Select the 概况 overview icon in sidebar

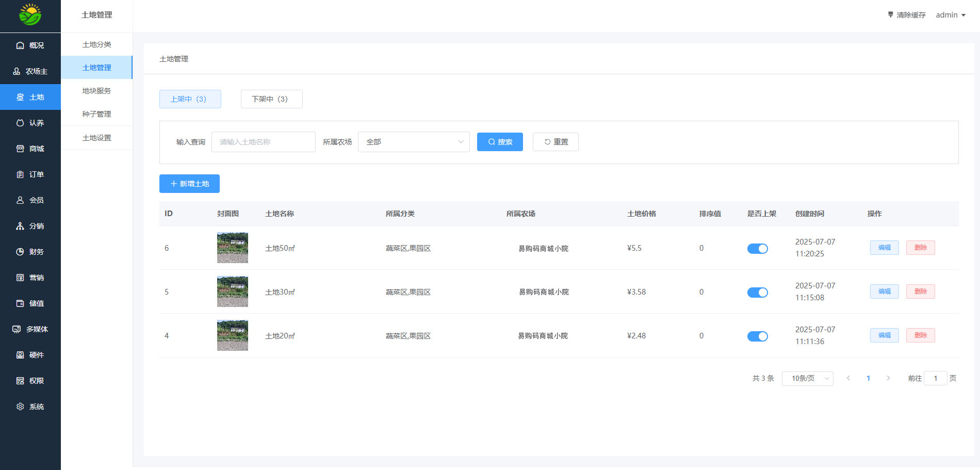(x=20, y=45)
